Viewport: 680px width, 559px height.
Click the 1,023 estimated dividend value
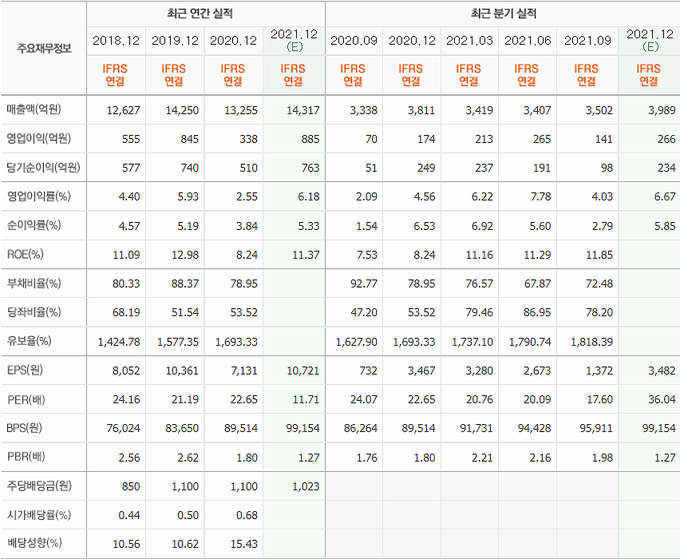coord(306,487)
